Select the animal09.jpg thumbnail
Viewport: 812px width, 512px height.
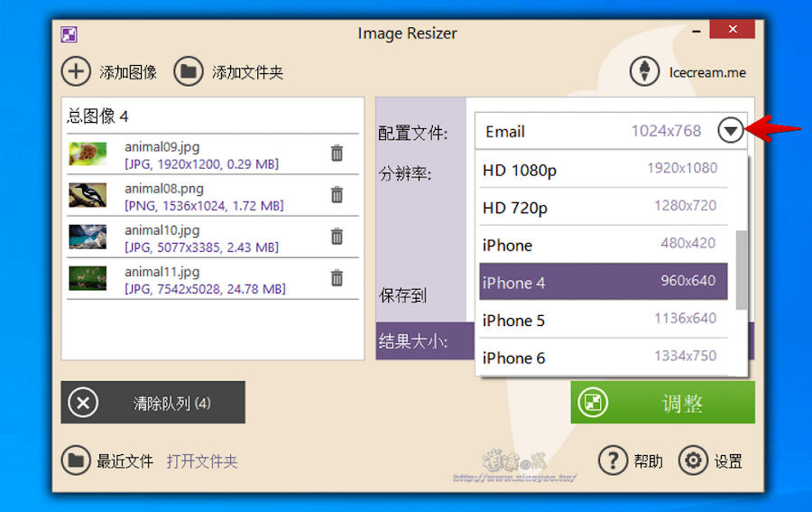click(x=88, y=154)
